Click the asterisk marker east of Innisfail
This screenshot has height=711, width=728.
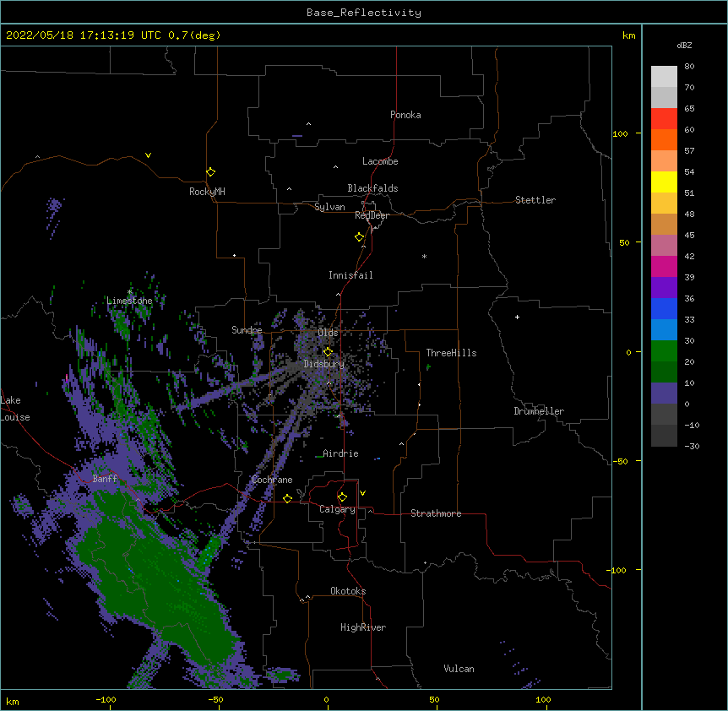[x=424, y=256]
